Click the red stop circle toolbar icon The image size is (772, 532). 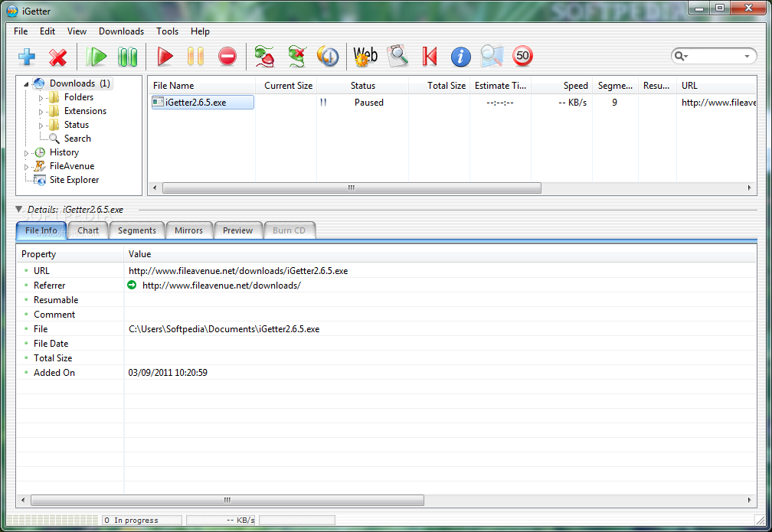(227, 57)
